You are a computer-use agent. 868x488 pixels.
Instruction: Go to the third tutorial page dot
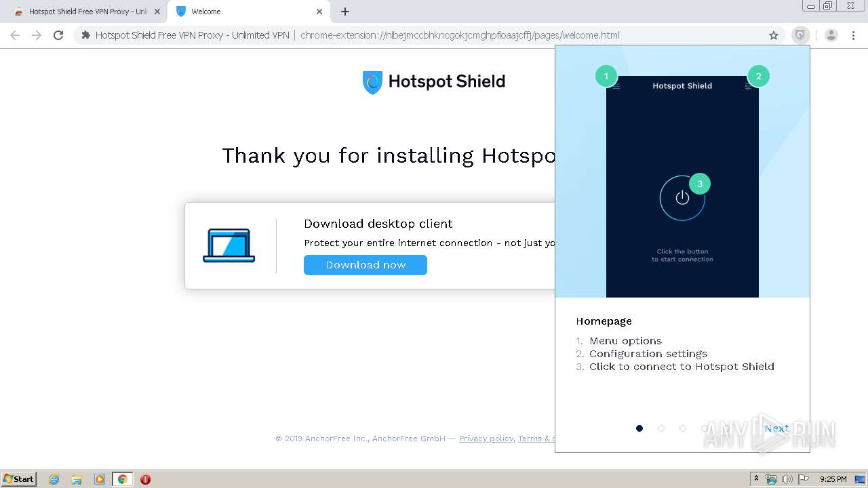tap(683, 428)
